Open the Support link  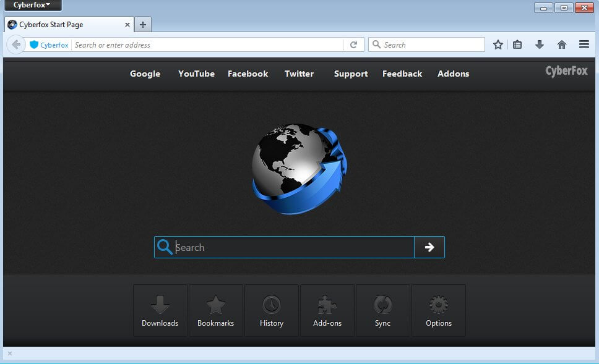coord(351,74)
